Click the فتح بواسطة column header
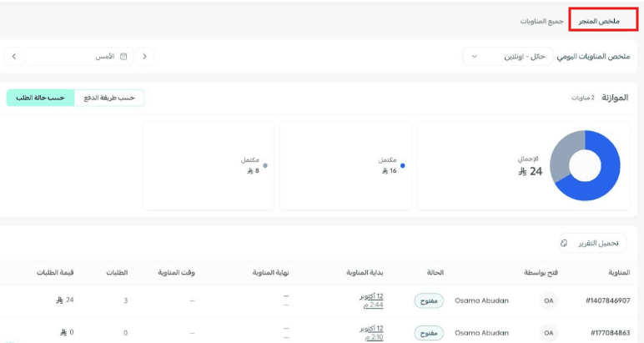This screenshot has width=644, height=343. (541, 272)
